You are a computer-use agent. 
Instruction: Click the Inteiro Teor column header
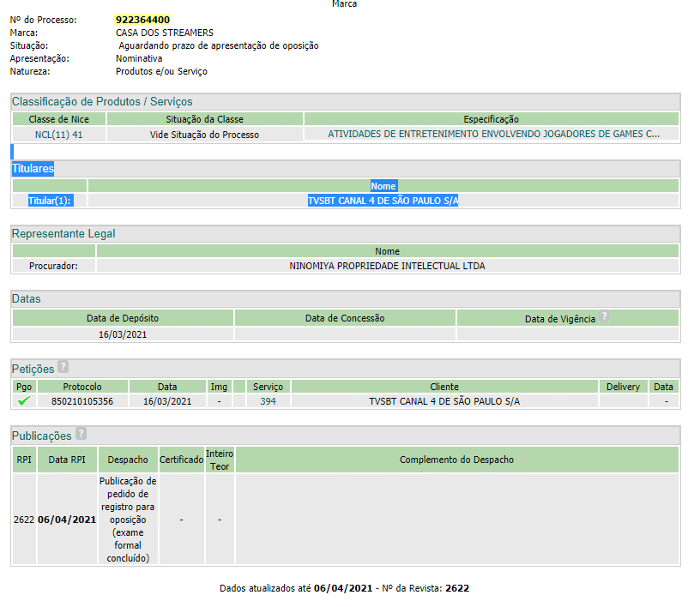[220, 460]
